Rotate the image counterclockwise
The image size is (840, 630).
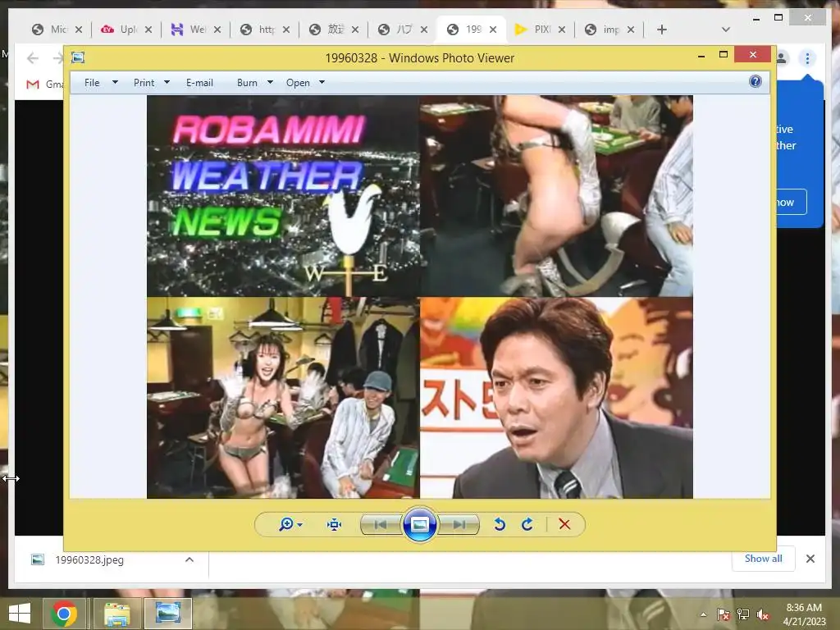[500, 524]
